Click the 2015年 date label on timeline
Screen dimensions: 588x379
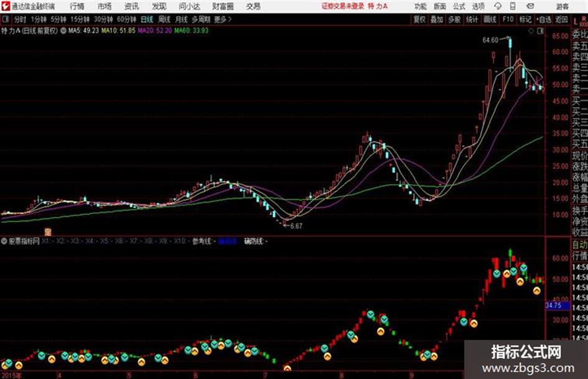11,375
